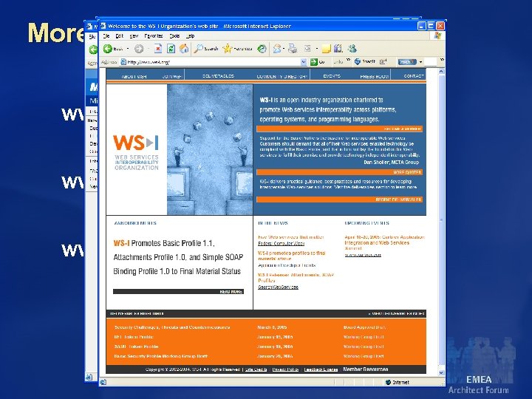
Task: Go to the Home page icon
Action: coord(184,49)
